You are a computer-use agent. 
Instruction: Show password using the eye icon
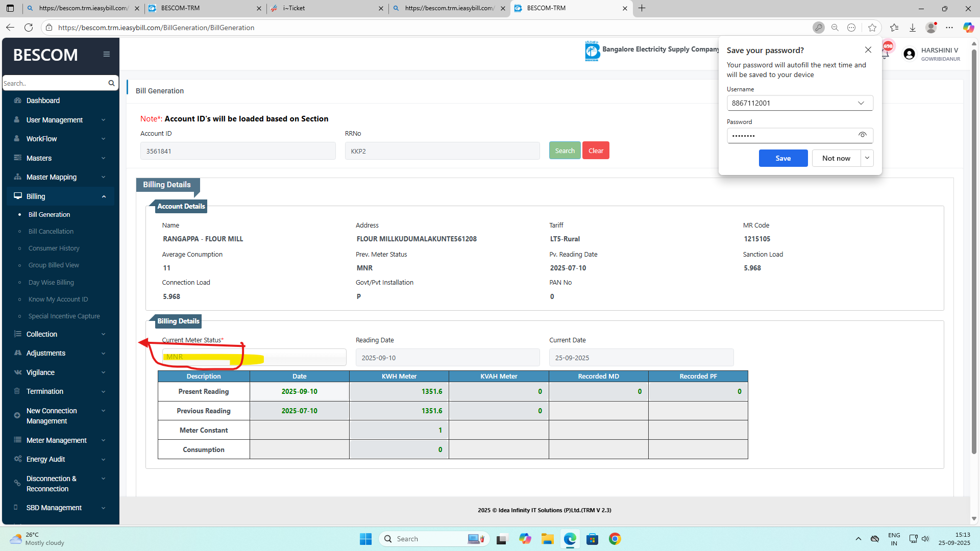tap(862, 135)
